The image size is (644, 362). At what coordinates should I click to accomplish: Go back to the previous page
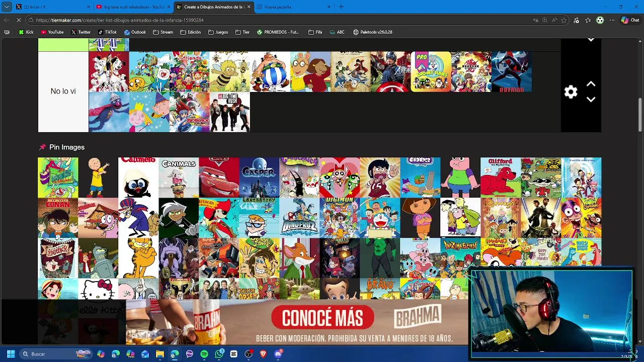click(6, 20)
